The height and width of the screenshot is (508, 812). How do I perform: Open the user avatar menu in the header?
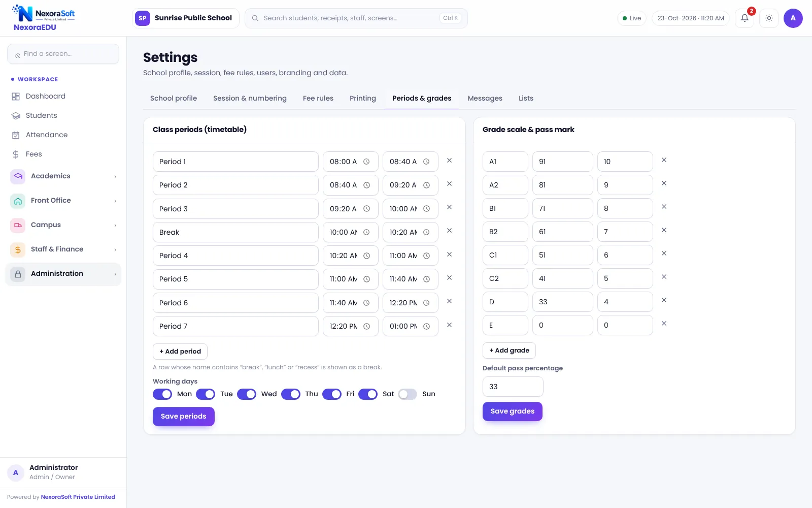click(793, 18)
